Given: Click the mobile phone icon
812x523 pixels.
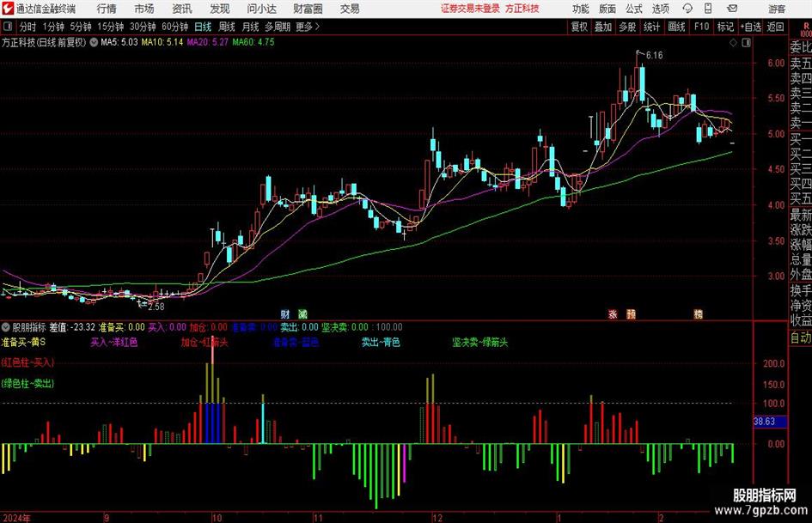Looking at the screenshot, I should pyautogui.click(x=708, y=9).
